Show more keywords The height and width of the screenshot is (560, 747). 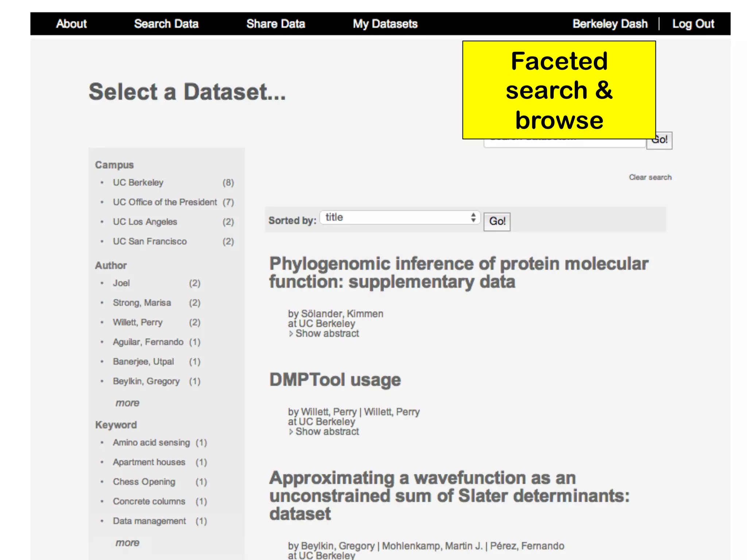pos(127,543)
